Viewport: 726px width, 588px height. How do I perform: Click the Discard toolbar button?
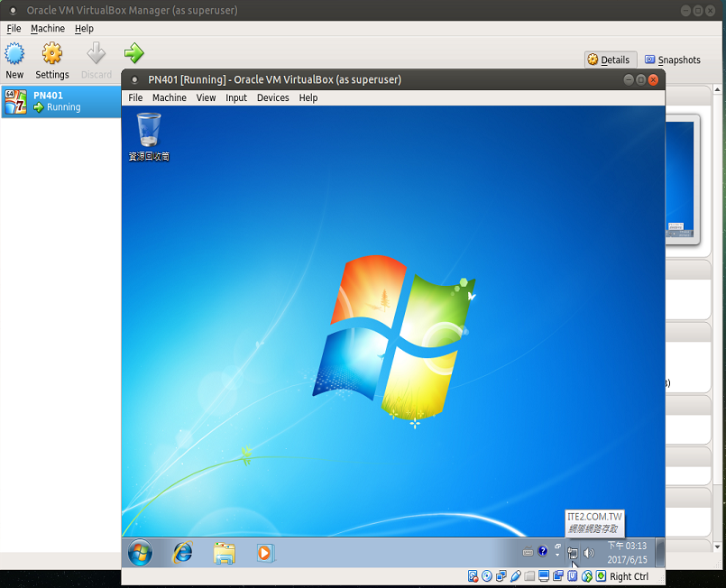tap(96, 60)
